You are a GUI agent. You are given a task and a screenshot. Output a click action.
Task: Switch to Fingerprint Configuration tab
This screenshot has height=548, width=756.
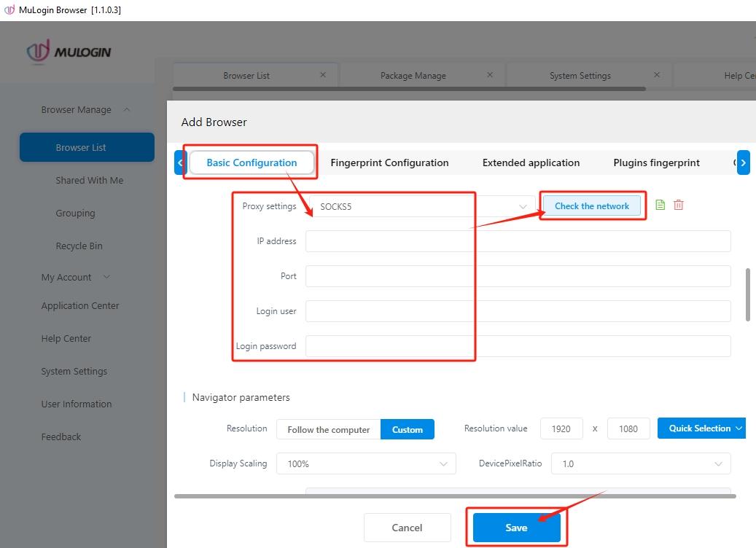point(389,163)
